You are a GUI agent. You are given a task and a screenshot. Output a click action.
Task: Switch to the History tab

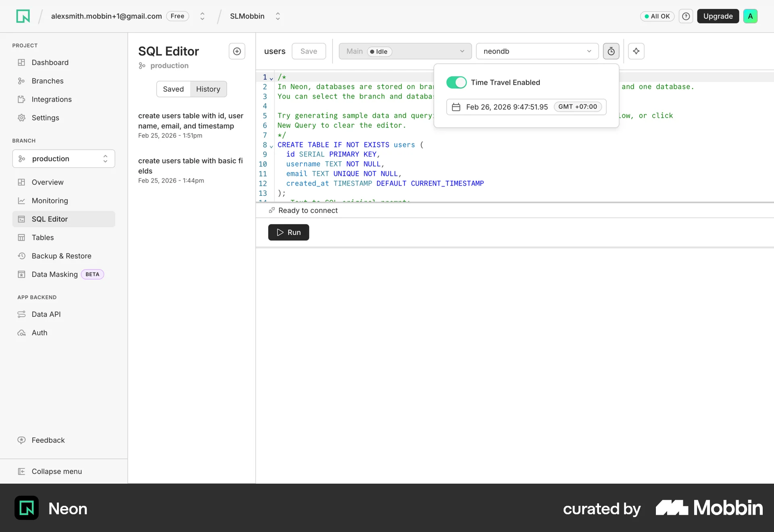[208, 89]
